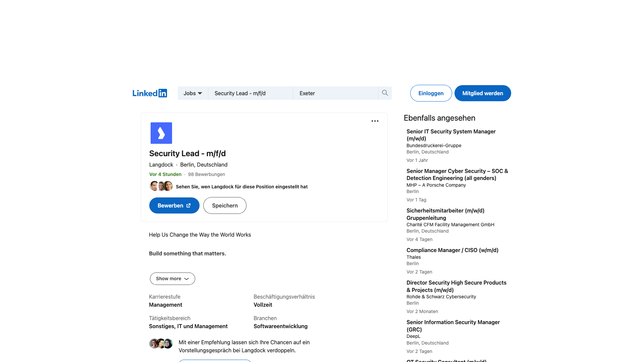Click the magnifier search icon
This screenshot has height=362, width=644.
(385, 93)
